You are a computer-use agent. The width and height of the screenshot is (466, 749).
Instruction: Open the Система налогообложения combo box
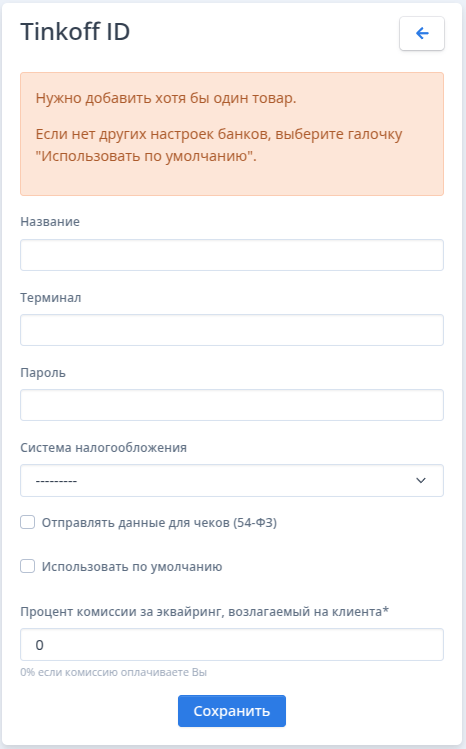pos(232,480)
